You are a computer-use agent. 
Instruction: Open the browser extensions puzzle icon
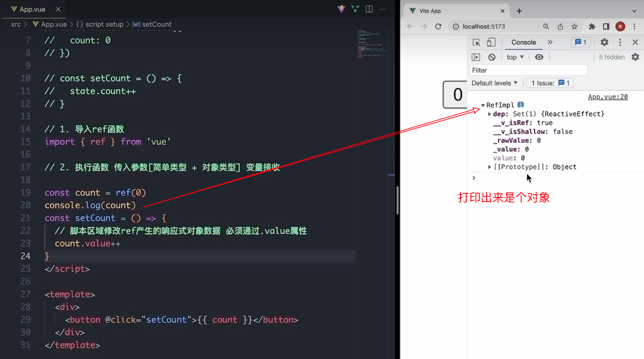592,27
